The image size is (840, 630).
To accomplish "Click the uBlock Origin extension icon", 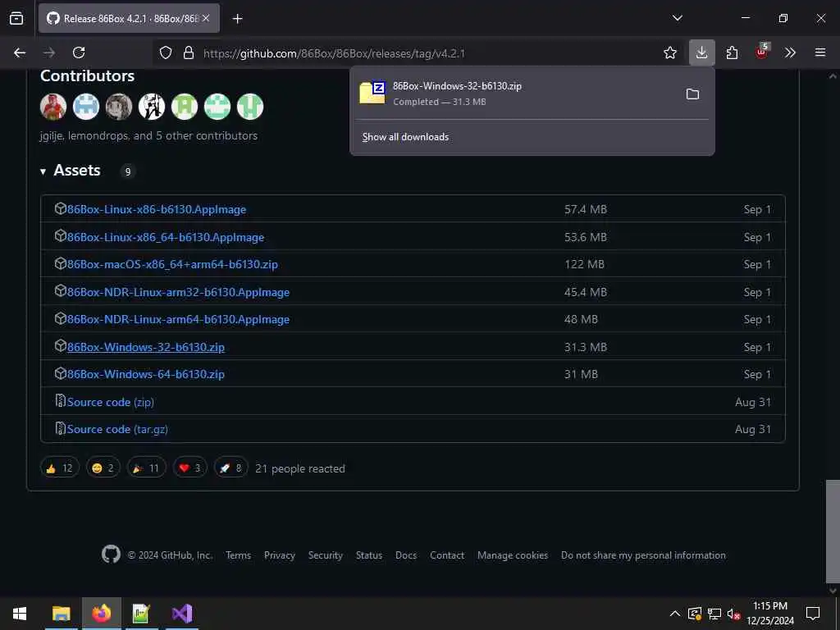I will coord(762,52).
